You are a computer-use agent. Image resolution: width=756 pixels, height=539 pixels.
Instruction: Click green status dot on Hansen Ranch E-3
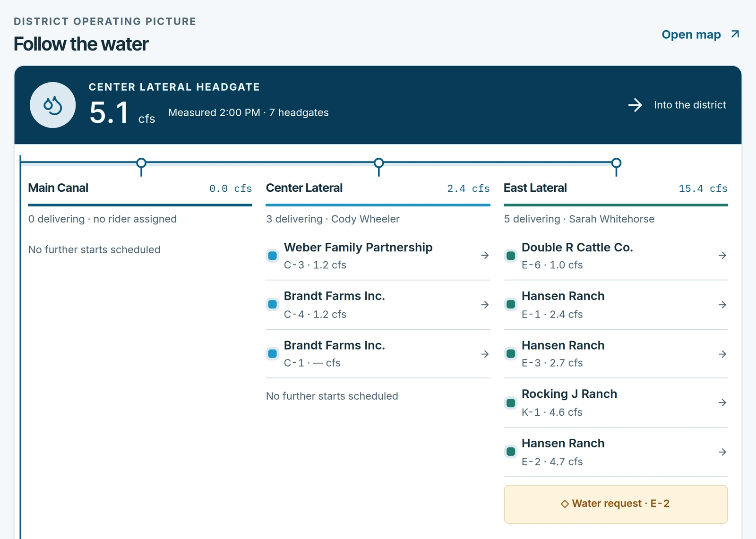pyautogui.click(x=511, y=353)
